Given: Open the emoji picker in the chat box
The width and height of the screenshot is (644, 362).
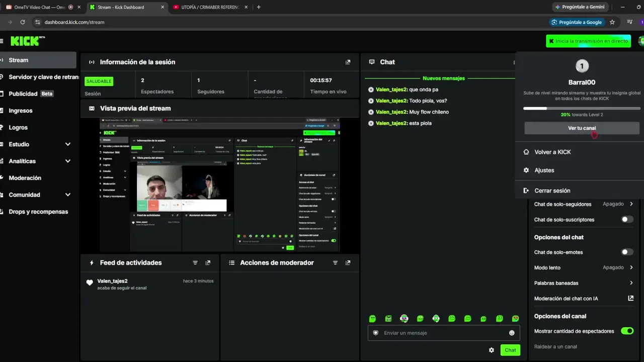Looking at the screenshot, I should pyautogui.click(x=512, y=333).
